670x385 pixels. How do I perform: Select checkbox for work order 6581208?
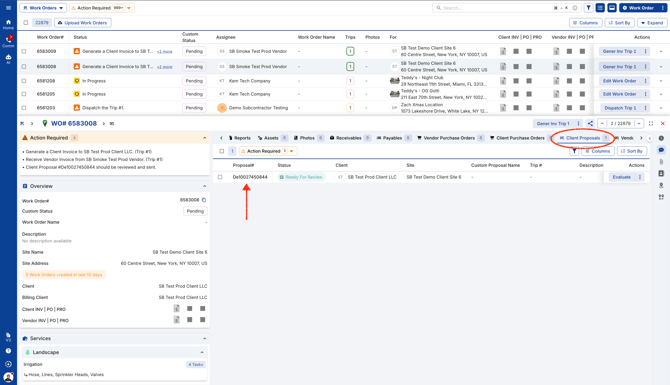24,81
